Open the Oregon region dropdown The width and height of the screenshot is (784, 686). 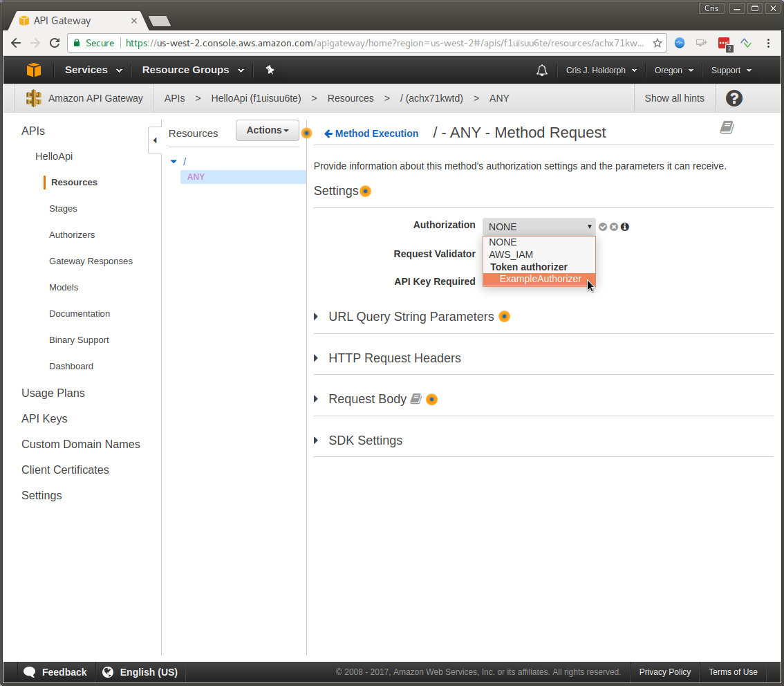coord(674,71)
